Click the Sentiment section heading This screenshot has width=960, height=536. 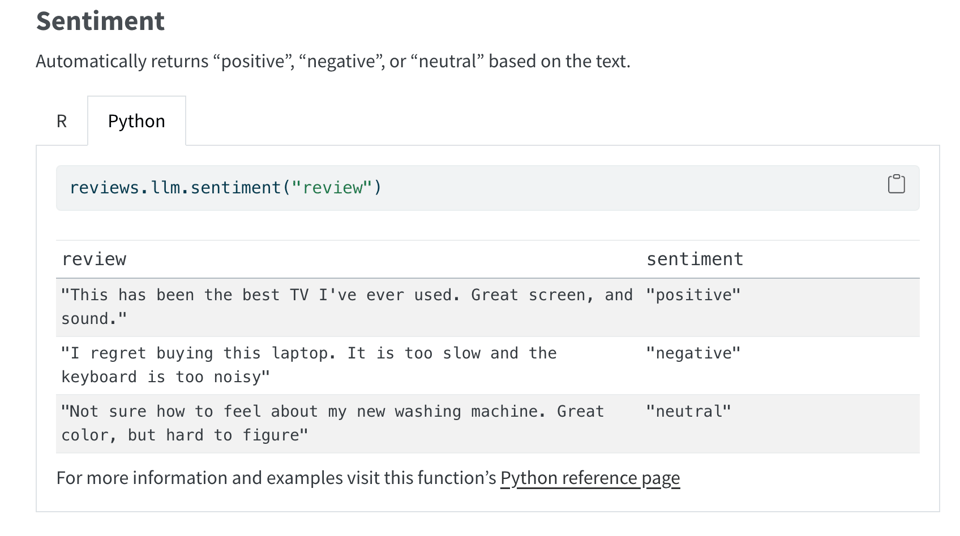coord(100,21)
